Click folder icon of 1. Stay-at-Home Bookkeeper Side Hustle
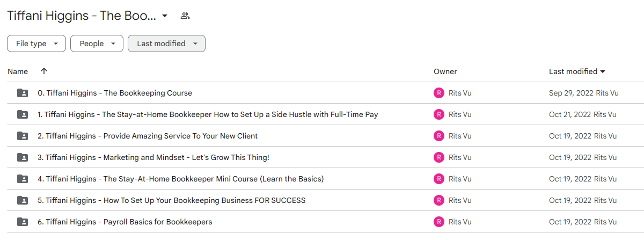Viewport: 644px width, 240px height. coord(23,114)
